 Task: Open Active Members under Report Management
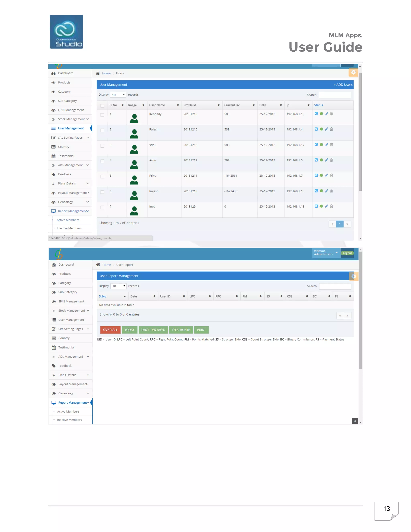coord(68,220)
